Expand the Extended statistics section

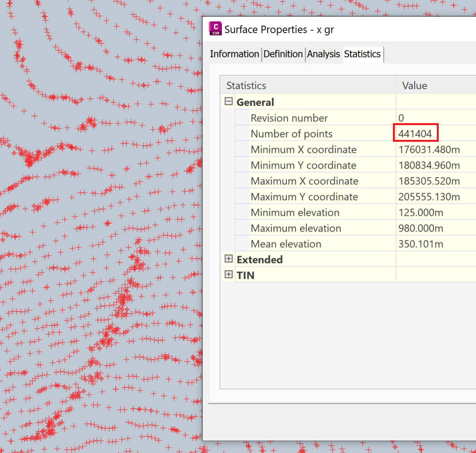pos(229,258)
